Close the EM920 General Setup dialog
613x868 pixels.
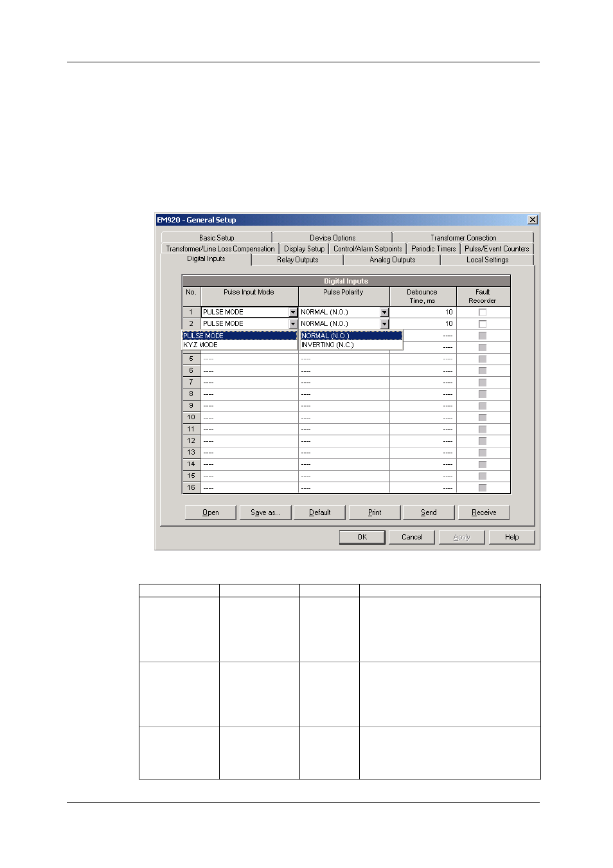pos(532,220)
